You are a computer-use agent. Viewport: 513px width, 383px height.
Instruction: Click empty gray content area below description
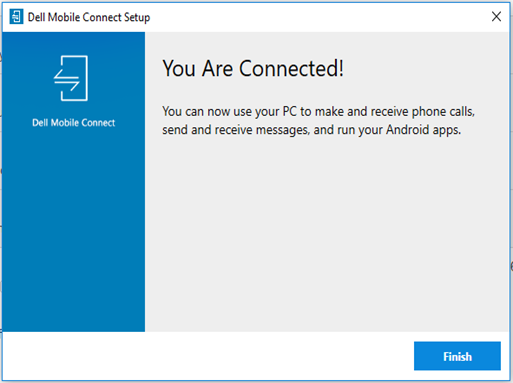coord(327,233)
